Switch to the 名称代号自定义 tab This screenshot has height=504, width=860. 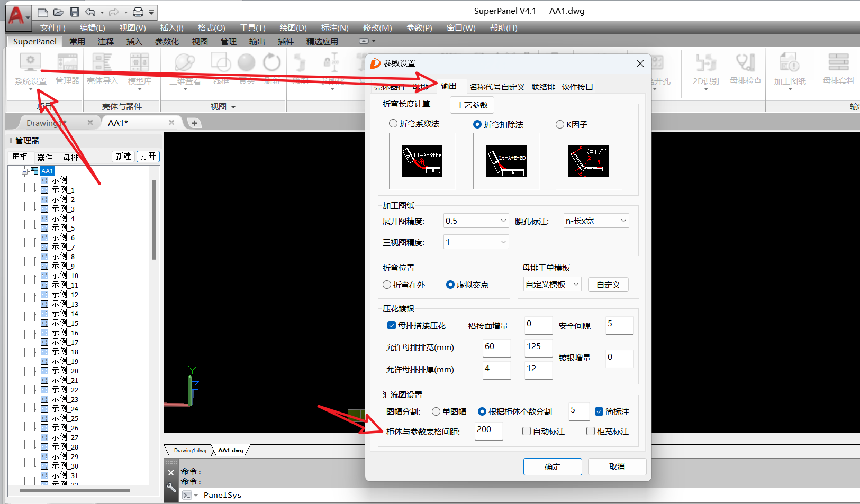497,87
